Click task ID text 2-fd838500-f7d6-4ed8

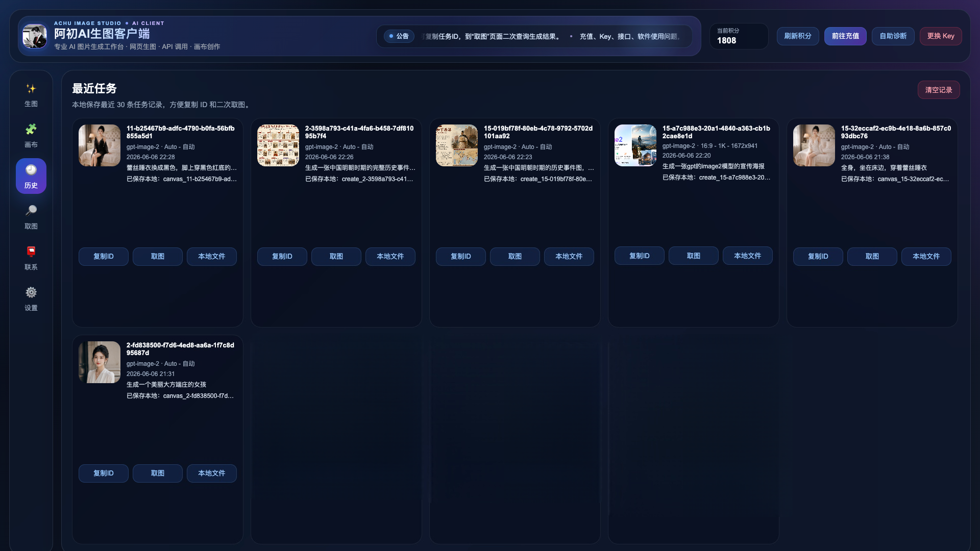pyautogui.click(x=180, y=349)
